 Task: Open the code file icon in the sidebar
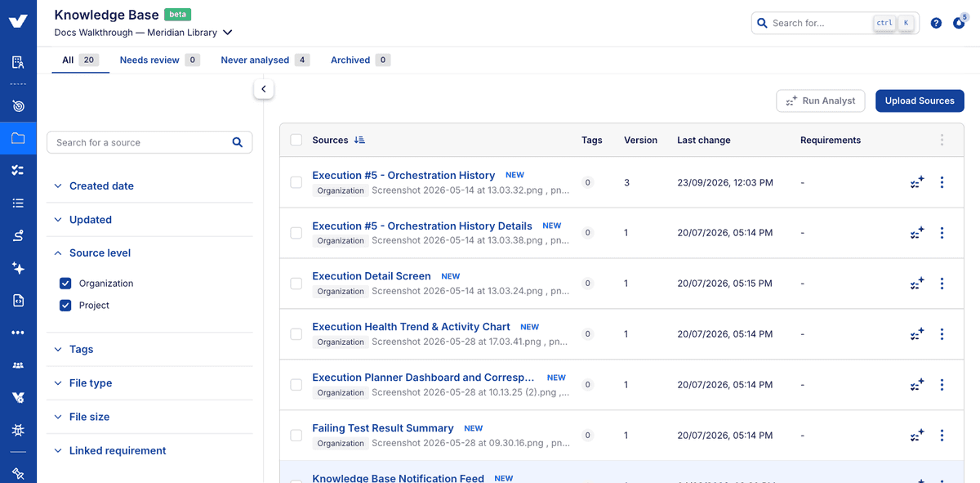point(18,300)
